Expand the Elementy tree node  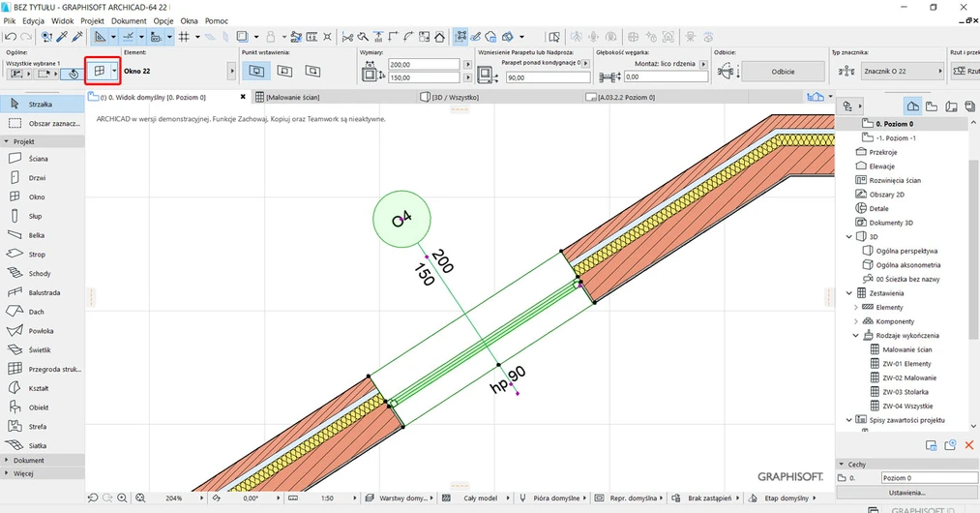click(x=856, y=307)
